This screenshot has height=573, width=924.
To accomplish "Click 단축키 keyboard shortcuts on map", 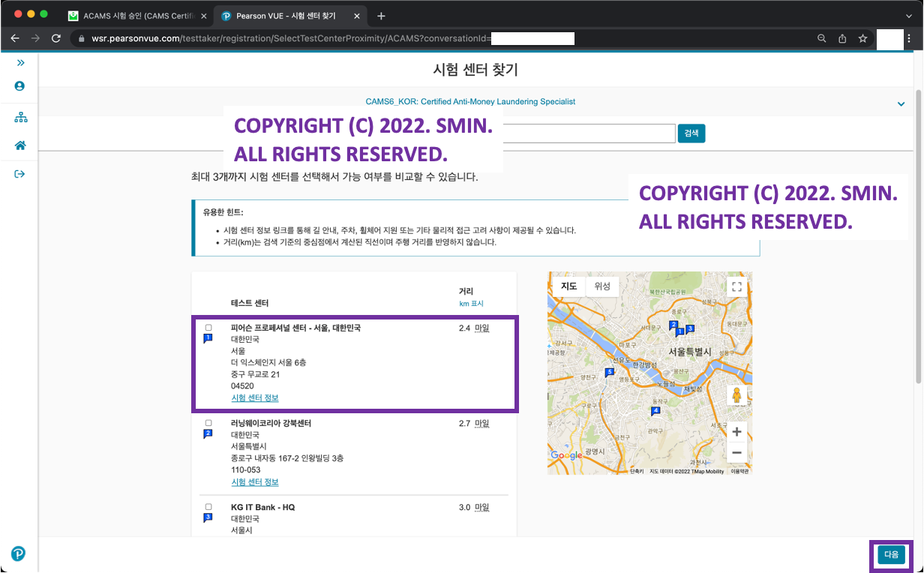I will tap(637, 472).
